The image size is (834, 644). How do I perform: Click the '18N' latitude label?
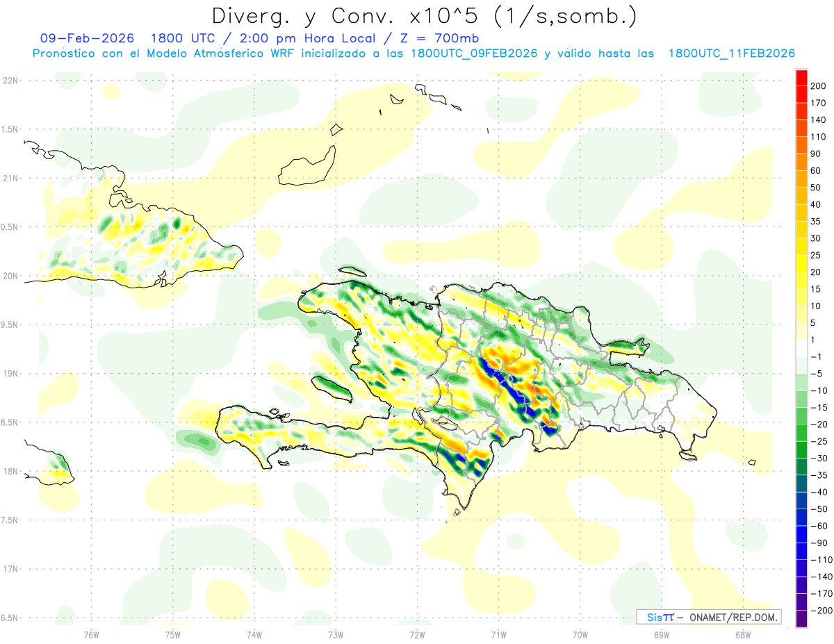coord(10,471)
